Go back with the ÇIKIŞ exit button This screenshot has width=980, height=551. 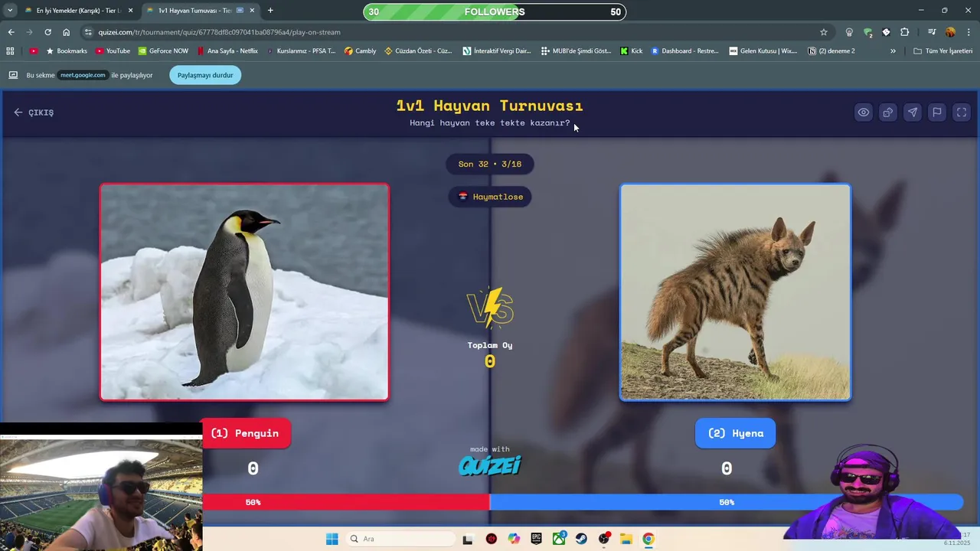coord(34,112)
